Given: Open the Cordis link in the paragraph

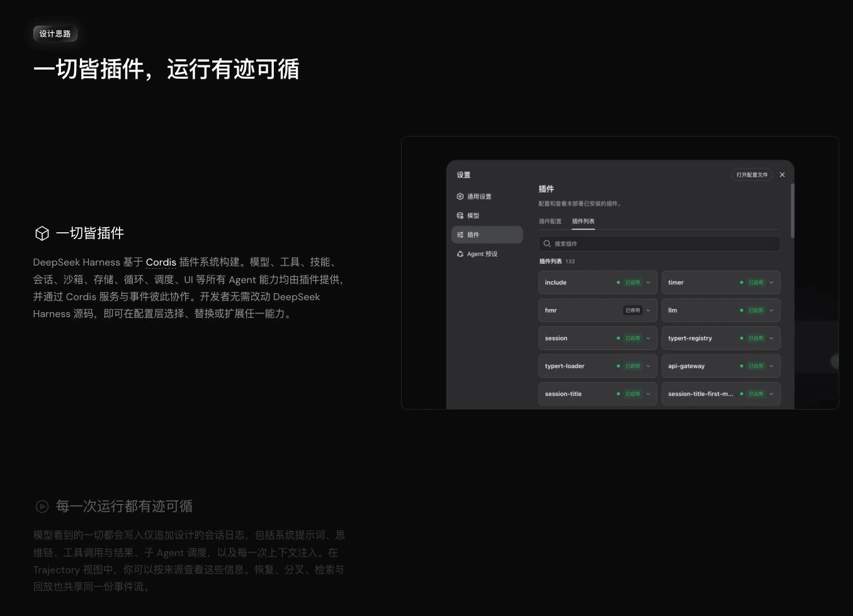Looking at the screenshot, I should tap(161, 262).
